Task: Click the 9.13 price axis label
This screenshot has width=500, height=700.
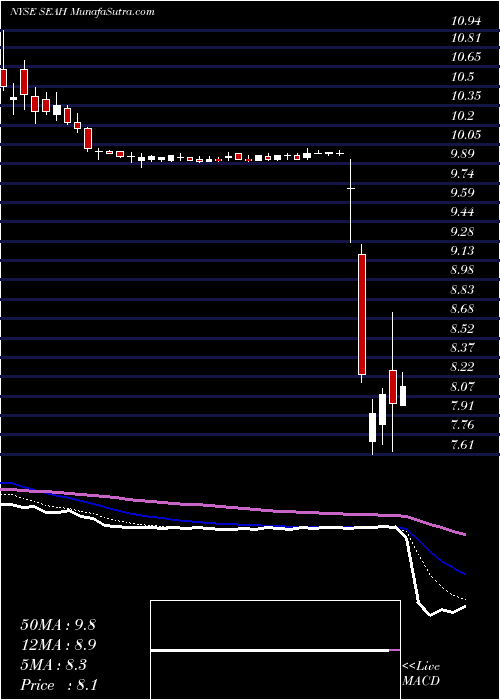Action: [463, 250]
